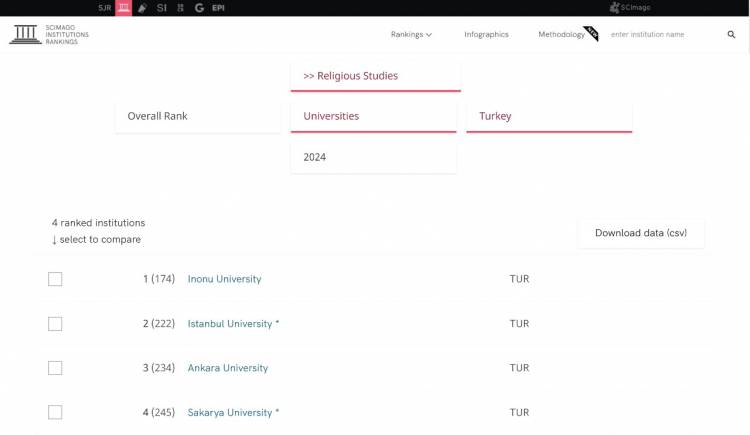
Task: Open the pen-shaped portal icon in top bar
Action: point(143,8)
